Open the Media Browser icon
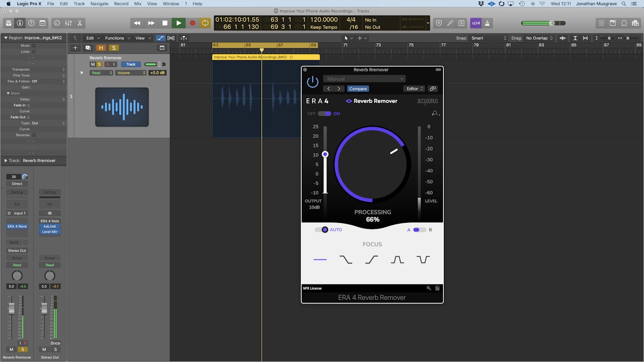644x362 pixels. click(x=635, y=23)
